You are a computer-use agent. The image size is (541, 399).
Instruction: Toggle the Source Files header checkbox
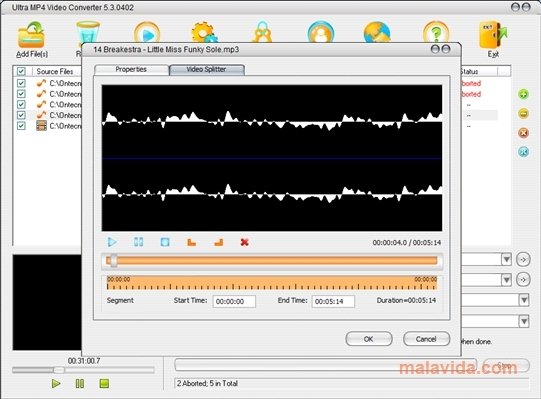[21, 71]
